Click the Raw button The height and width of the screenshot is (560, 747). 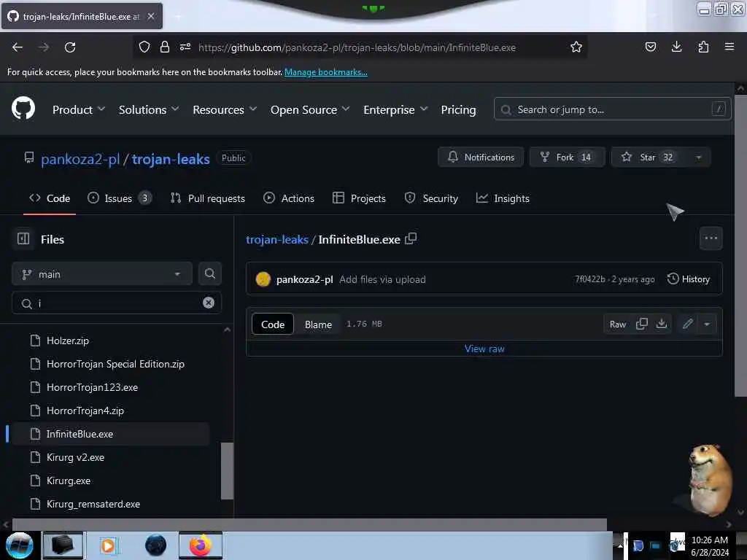pos(617,324)
